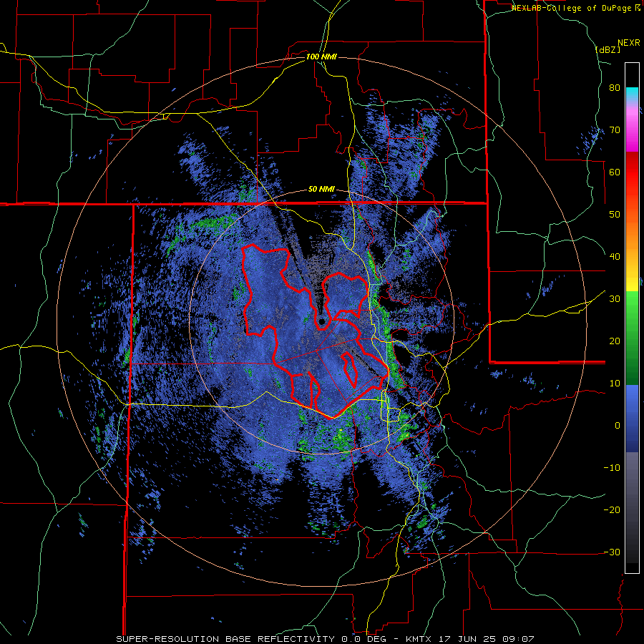This screenshot has height=644, width=644.
Task: Click the 60 value on the dBZ scale
Action: (615, 172)
